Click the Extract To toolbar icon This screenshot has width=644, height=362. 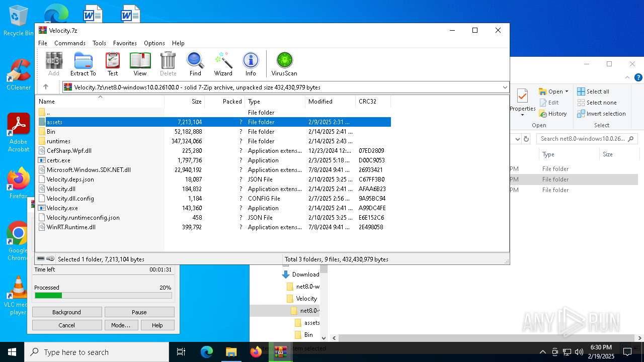(x=83, y=64)
